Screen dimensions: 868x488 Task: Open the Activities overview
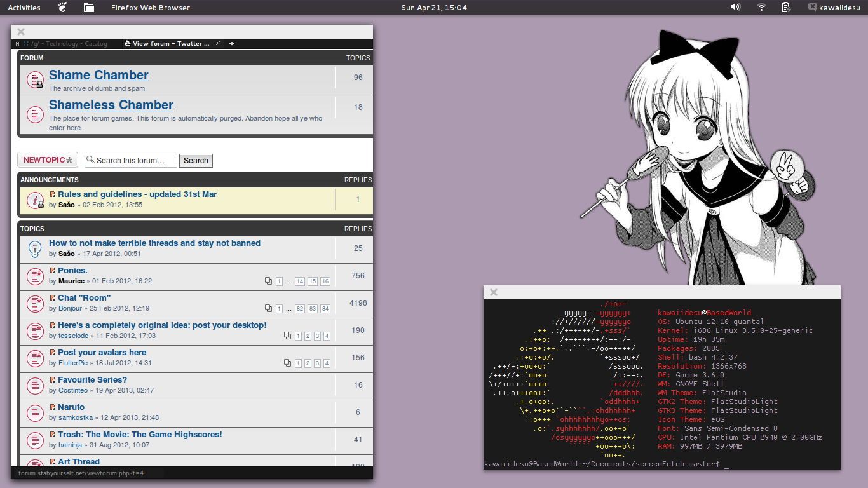pos(24,8)
